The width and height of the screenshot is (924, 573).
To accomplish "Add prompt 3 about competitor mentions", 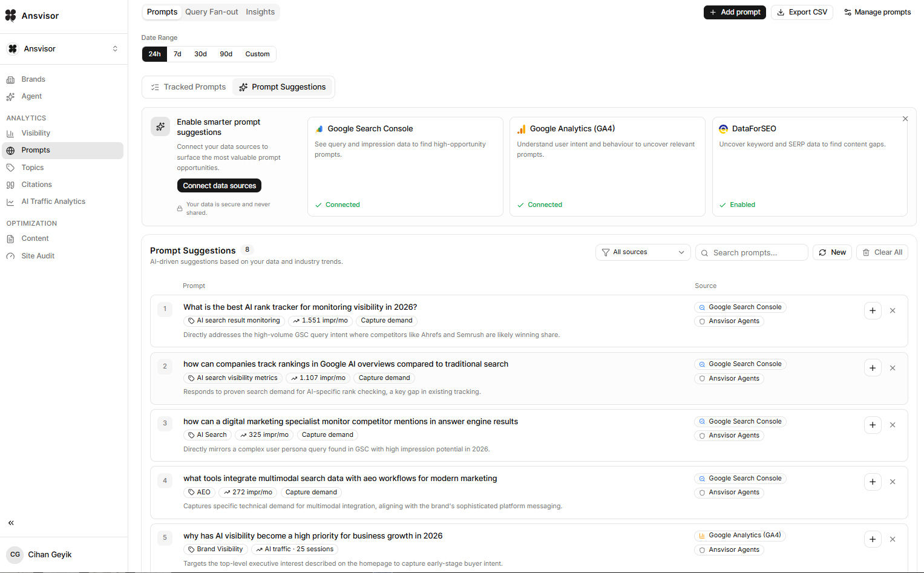I will pyautogui.click(x=873, y=425).
